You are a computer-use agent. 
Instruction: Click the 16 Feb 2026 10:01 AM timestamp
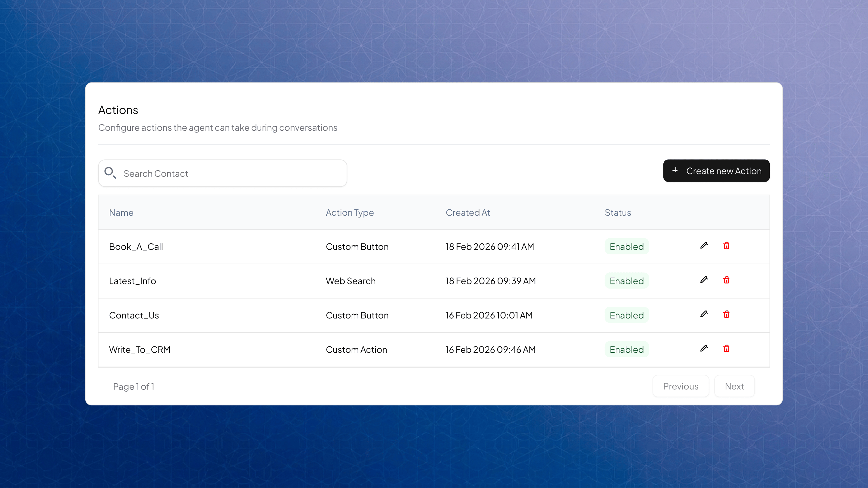489,315
